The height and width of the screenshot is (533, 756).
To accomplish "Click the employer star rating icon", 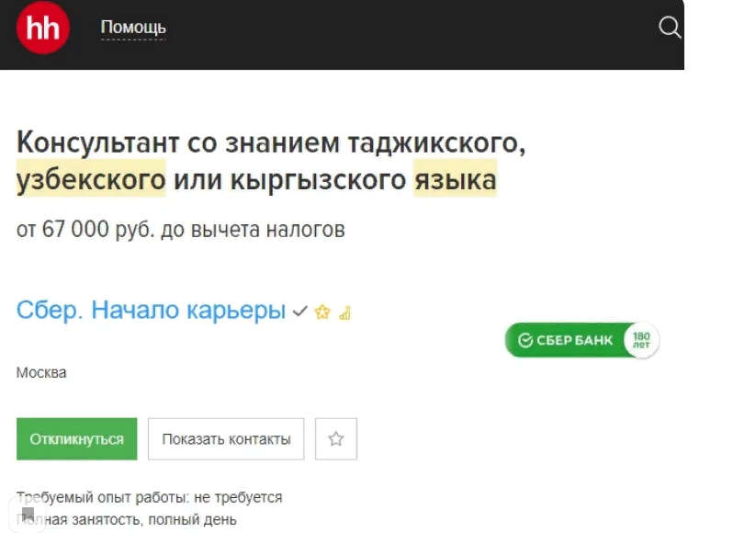I will click(322, 312).
